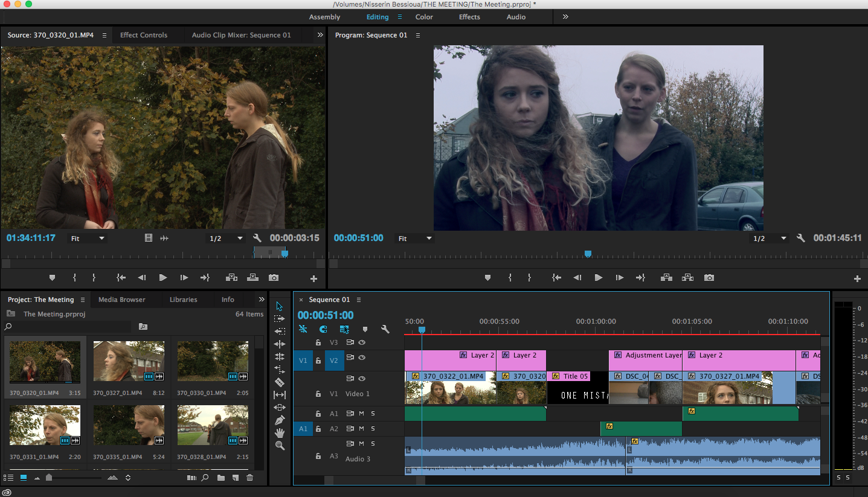Toggle V3 track output eye
Image resolution: width=868 pixels, height=497 pixels.
(x=362, y=342)
